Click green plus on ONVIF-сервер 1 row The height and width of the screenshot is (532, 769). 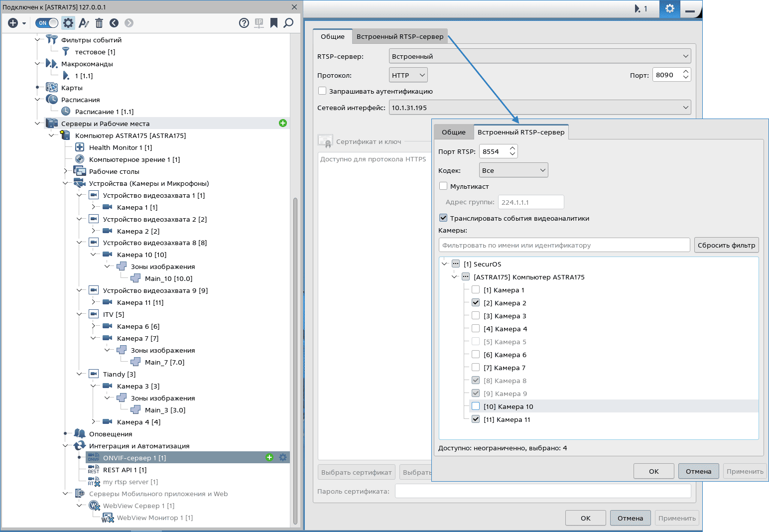point(269,457)
